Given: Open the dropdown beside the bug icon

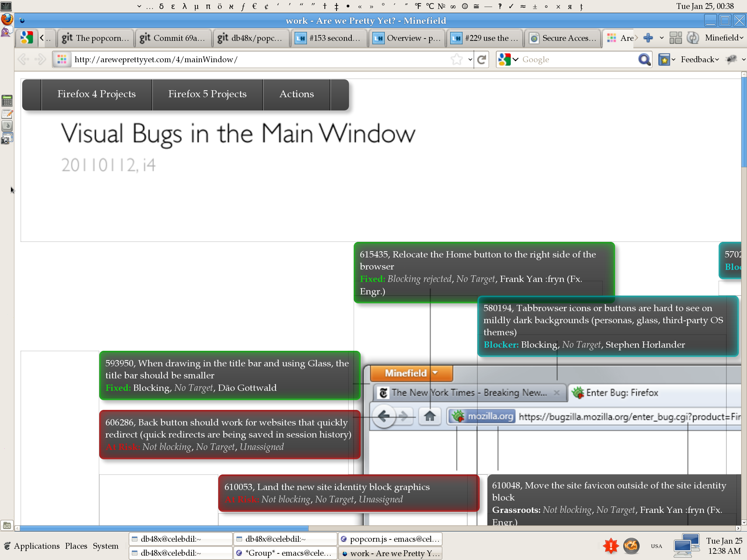Looking at the screenshot, I should click(x=743, y=59).
